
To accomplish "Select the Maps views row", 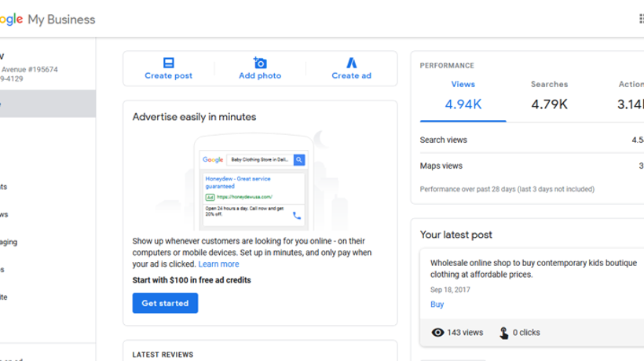I will point(532,166).
